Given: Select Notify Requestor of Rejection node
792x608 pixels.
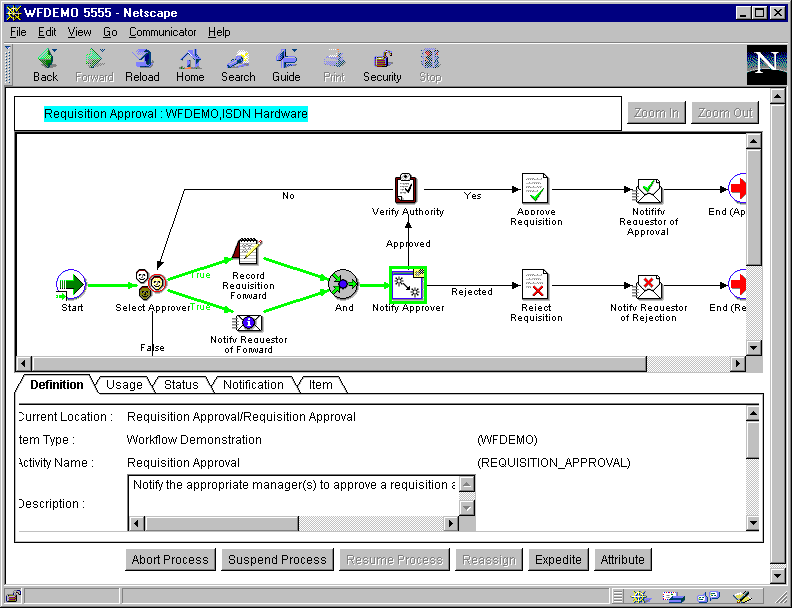Looking at the screenshot, I should click(648, 287).
